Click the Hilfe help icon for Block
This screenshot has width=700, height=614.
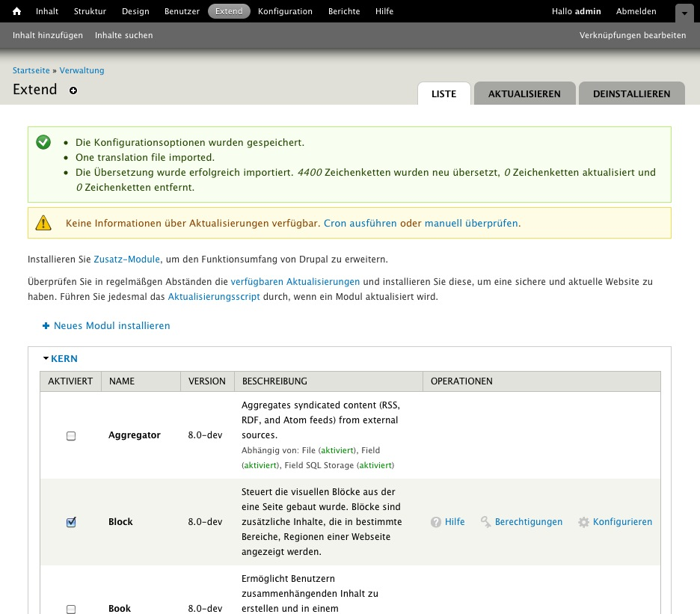(x=436, y=522)
